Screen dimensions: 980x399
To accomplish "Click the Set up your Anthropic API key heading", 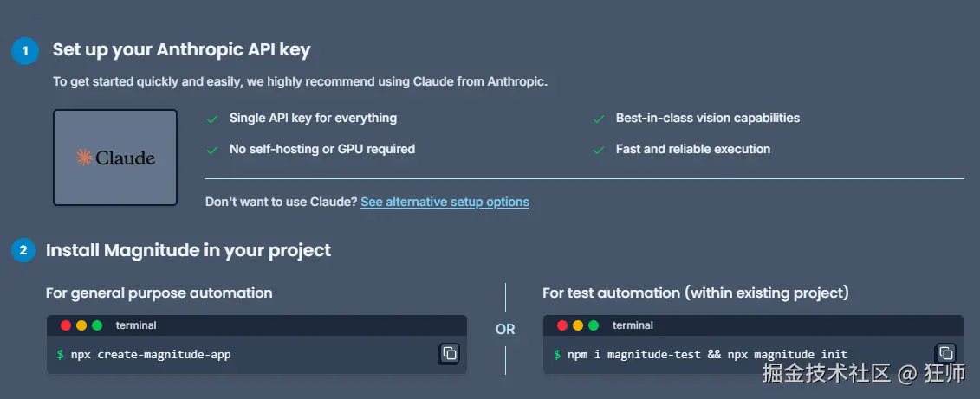I will tap(181, 50).
